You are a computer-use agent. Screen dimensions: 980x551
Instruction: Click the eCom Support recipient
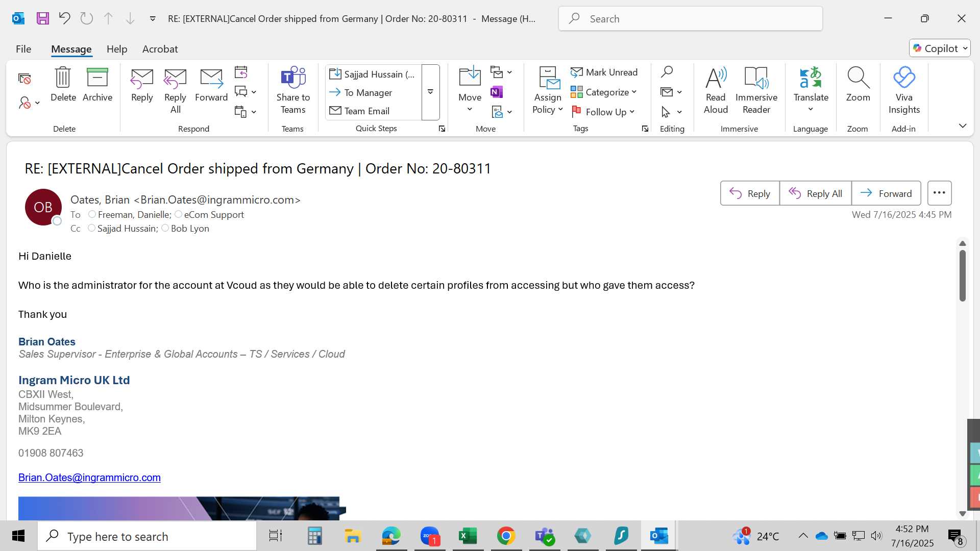point(214,215)
